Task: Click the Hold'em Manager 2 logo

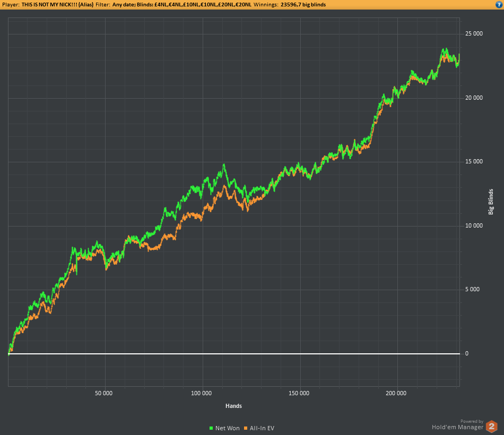Action: click(491, 427)
